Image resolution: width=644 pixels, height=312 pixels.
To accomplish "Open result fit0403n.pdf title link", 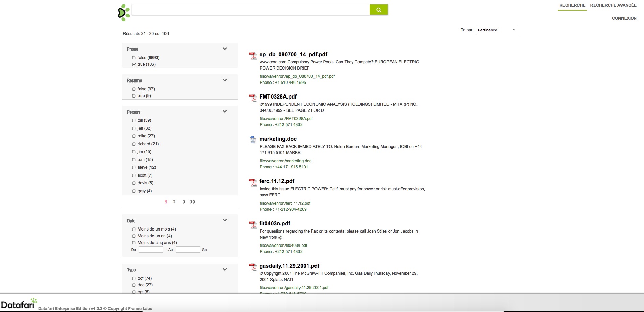I will point(275,224).
